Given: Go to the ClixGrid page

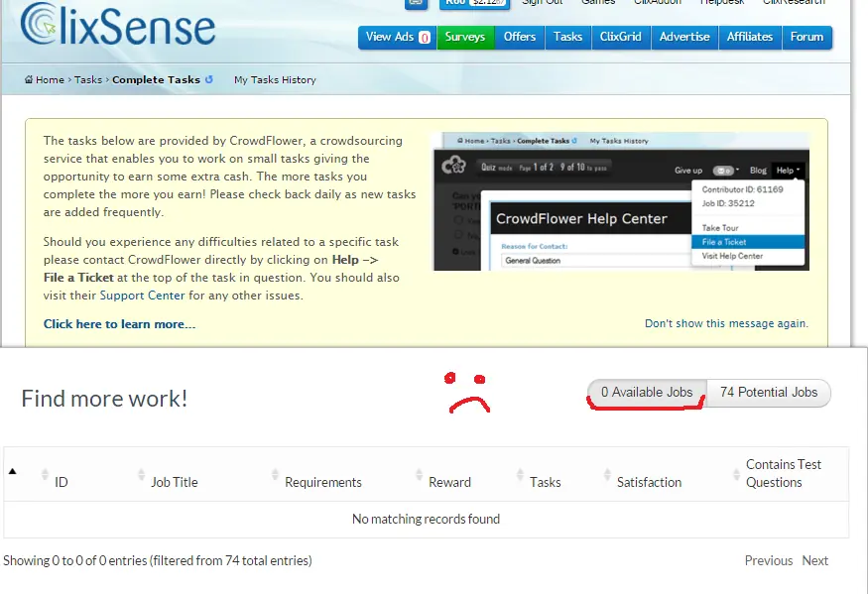Looking at the screenshot, I should [621, 37].
